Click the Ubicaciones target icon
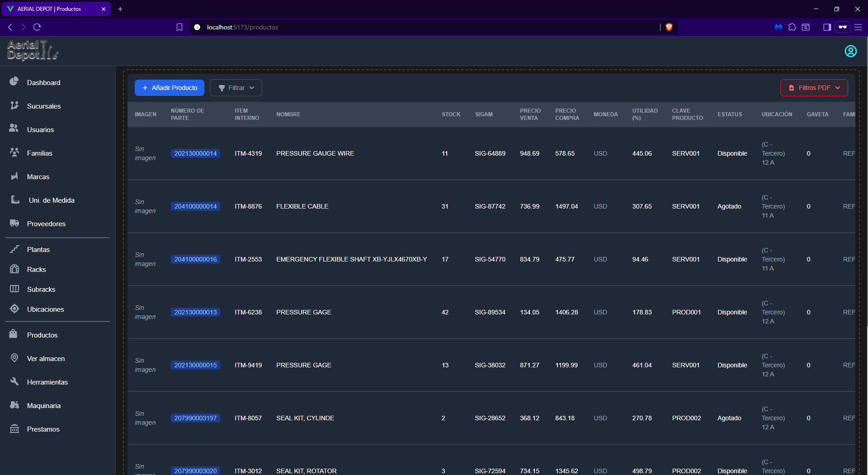 14,309
